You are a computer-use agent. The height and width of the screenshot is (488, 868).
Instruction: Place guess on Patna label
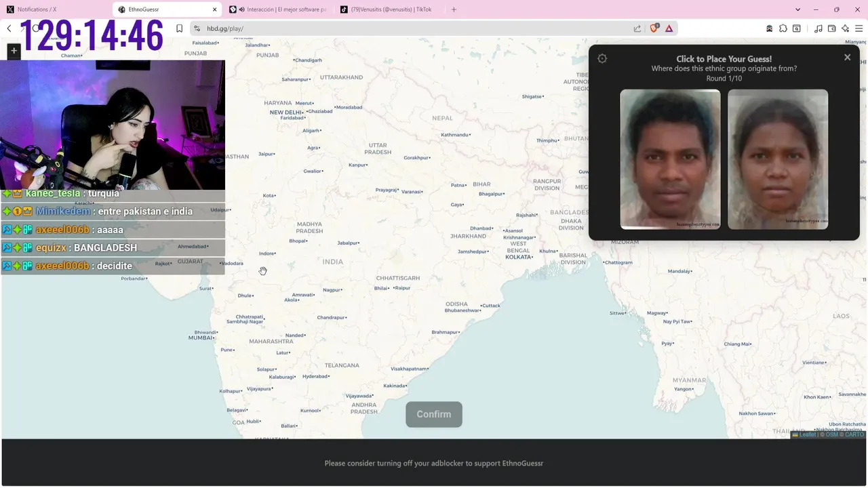click(458, 185)
